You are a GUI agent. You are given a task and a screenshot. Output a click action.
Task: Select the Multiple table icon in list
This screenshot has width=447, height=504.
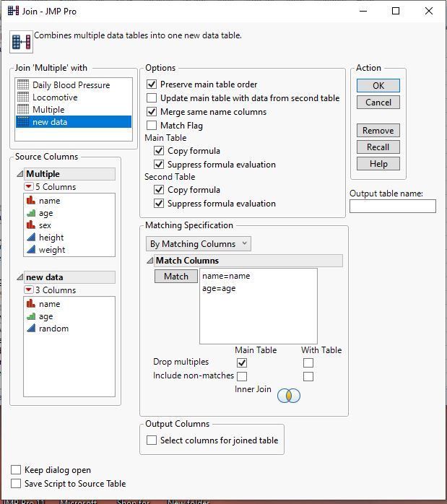coord(23,109)
